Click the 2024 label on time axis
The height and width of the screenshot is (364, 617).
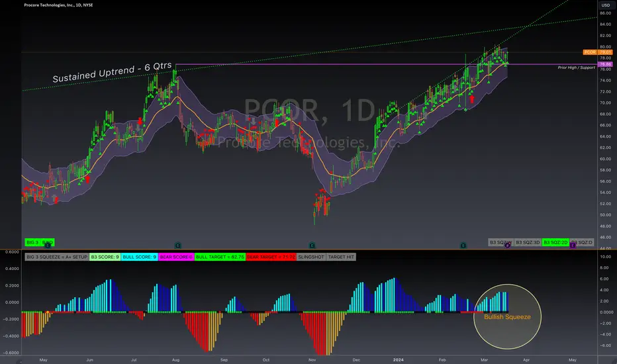[x=399, y=359]
